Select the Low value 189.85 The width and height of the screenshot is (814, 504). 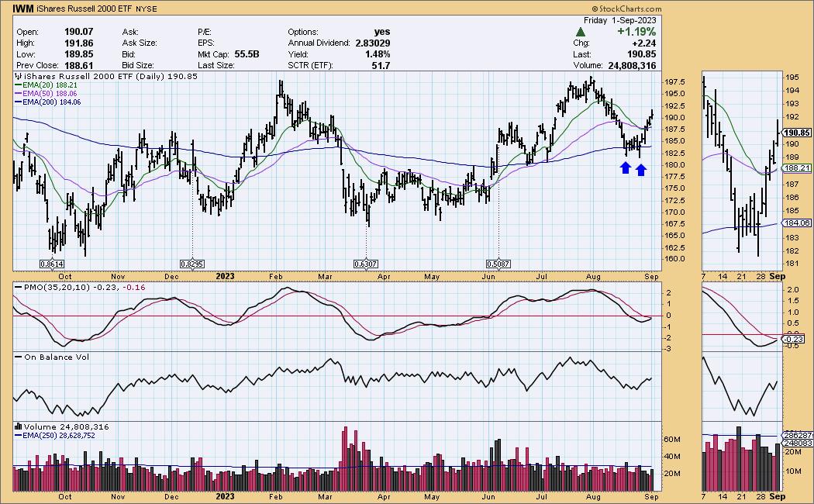(78, 54)
